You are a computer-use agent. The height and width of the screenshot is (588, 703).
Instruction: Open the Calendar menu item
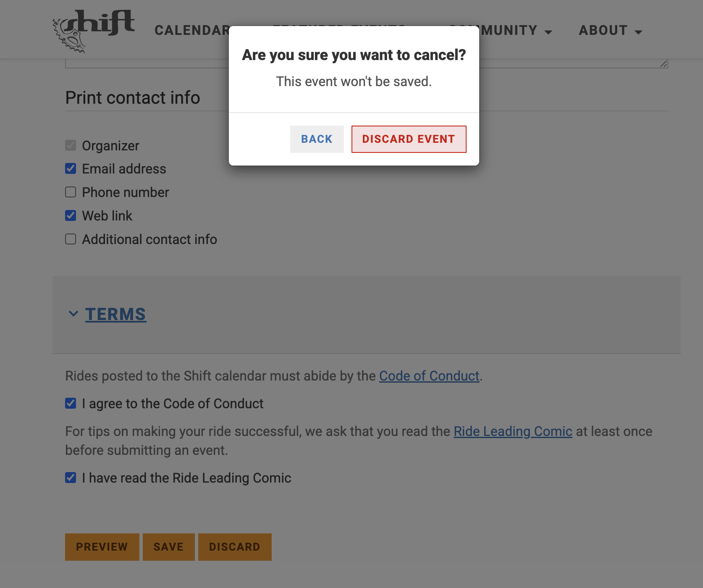tap(192, 30)
